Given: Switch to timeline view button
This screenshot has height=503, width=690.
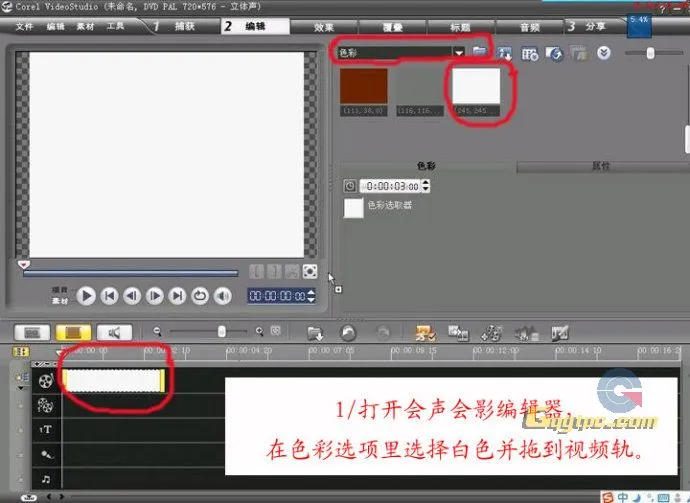Looking at the screenshot, I should [73, 333].
